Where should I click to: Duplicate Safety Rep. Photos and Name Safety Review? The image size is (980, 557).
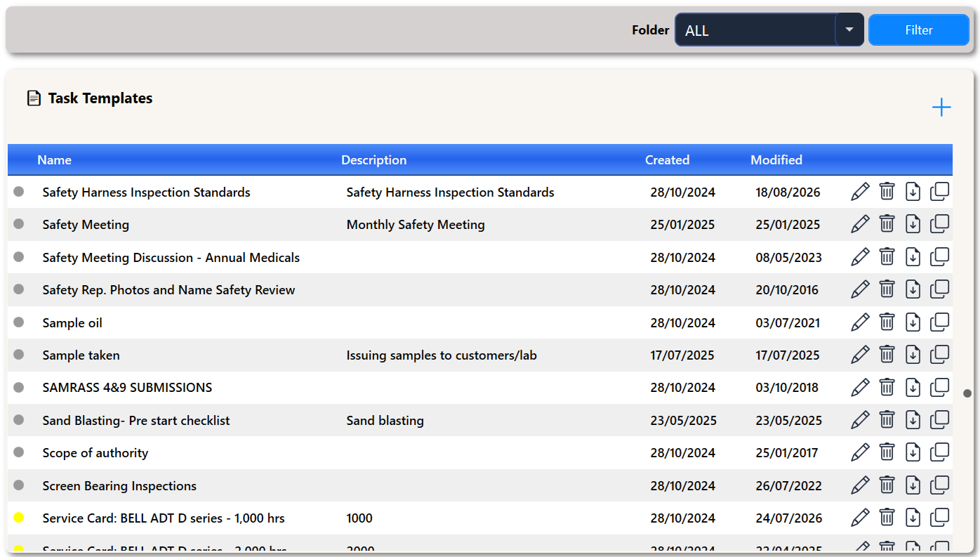[940, 289]
